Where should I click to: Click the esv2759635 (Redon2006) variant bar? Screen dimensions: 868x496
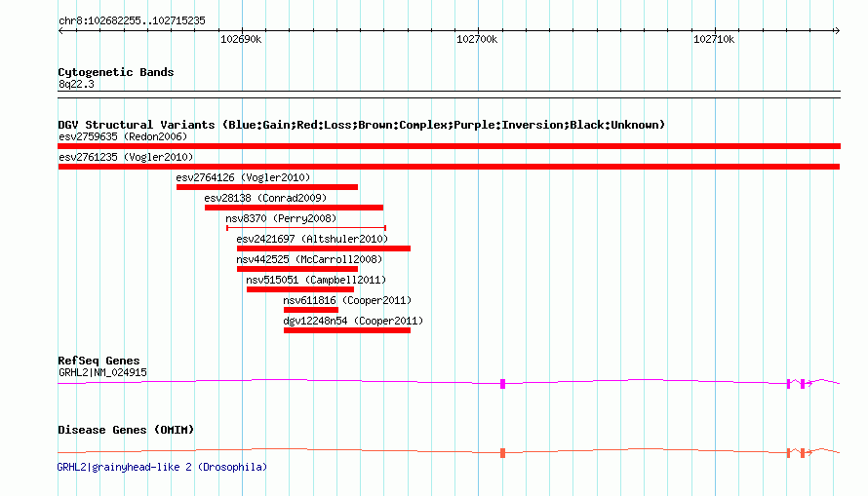point(449,146)
